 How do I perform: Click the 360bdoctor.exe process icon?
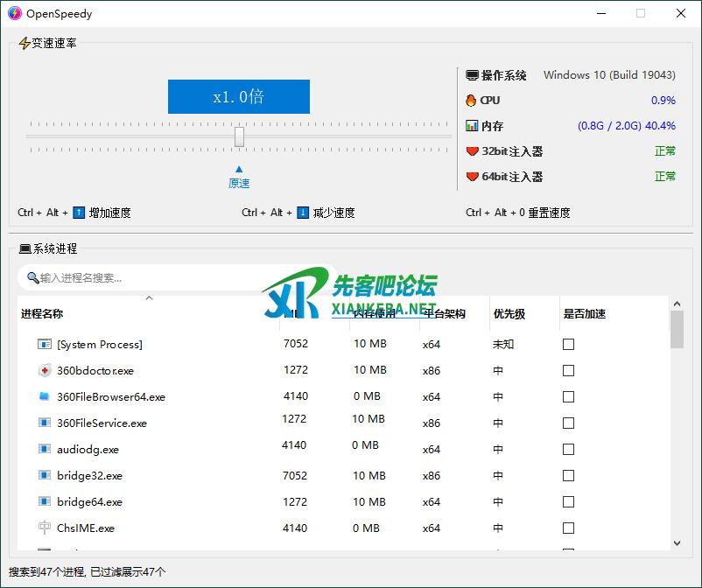click(x=45, y=370)
